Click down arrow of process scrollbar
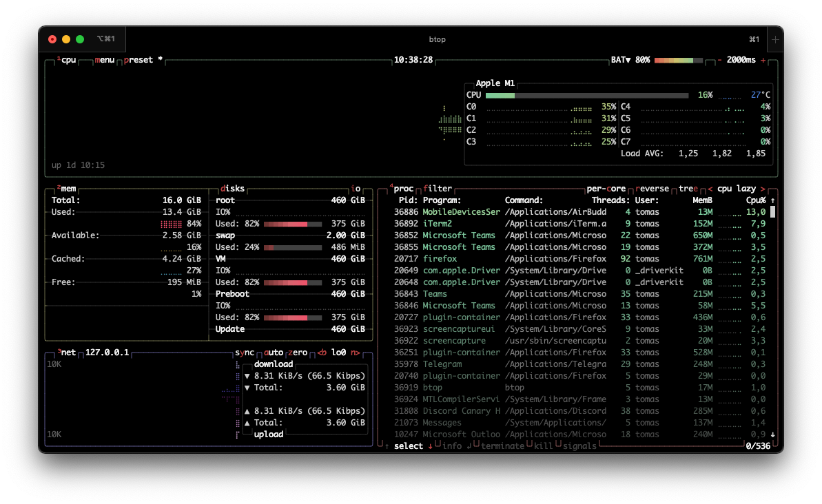The width and height of the screenshot is (822, 504). pyautogui.click(x=772, y=434)
